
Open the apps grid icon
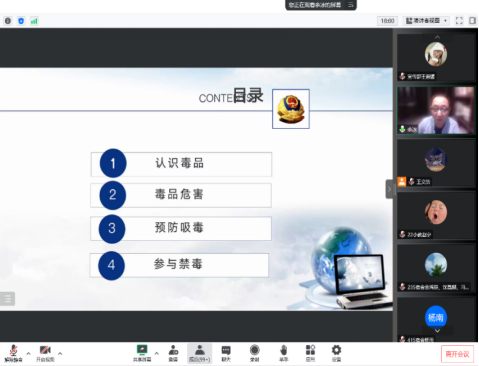click(x=310, y=353)
